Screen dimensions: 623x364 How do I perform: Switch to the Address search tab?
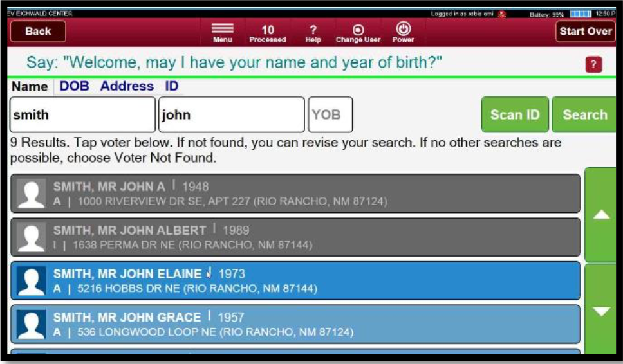[x=127, y=86]
